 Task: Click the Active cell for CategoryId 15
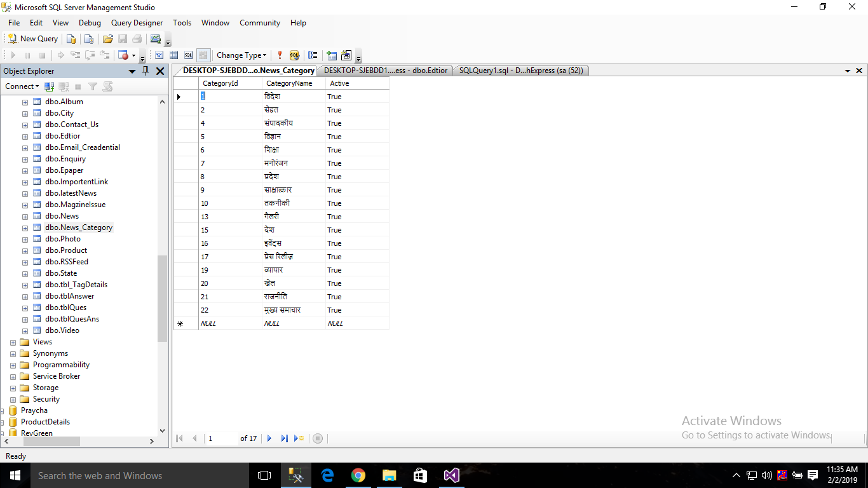click(357, 230)
